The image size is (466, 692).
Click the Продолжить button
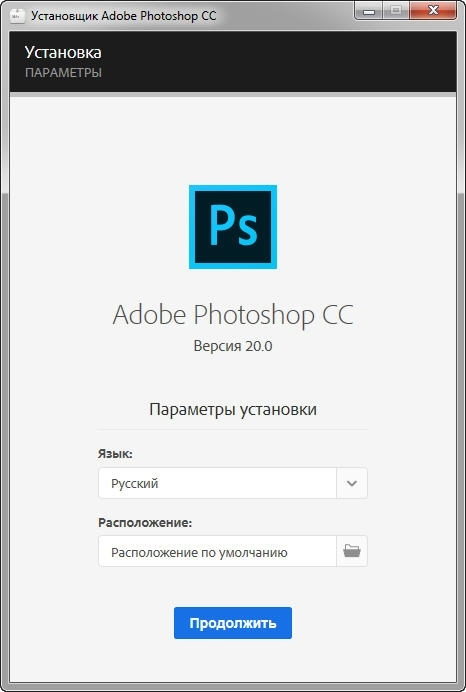(233, 623)
